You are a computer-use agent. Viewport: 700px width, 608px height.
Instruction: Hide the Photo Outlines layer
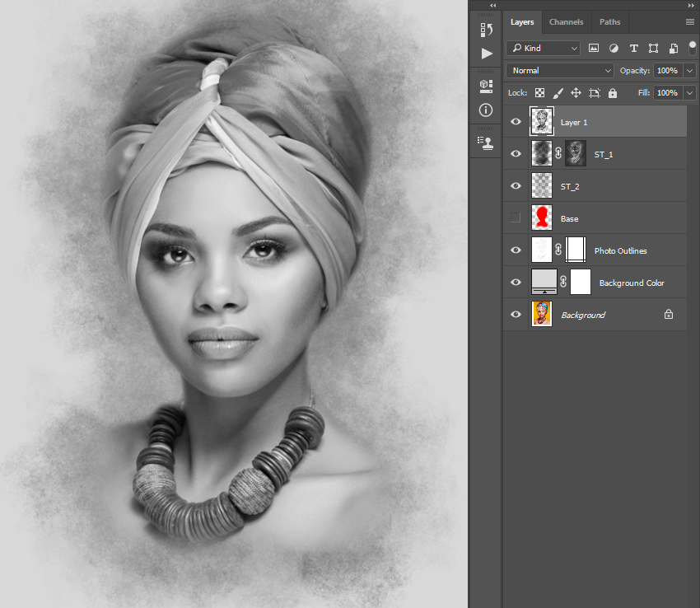[516, 250]
